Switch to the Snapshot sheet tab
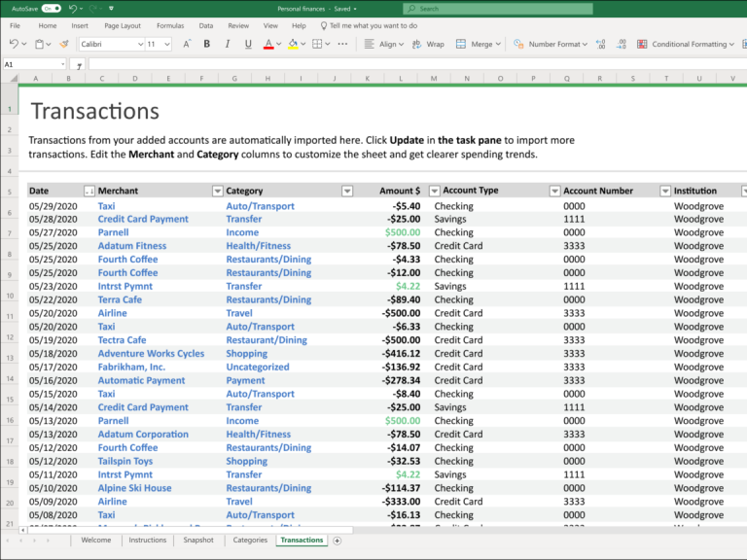The width and height of the screenshot is (747, 560). pos(198,540)
